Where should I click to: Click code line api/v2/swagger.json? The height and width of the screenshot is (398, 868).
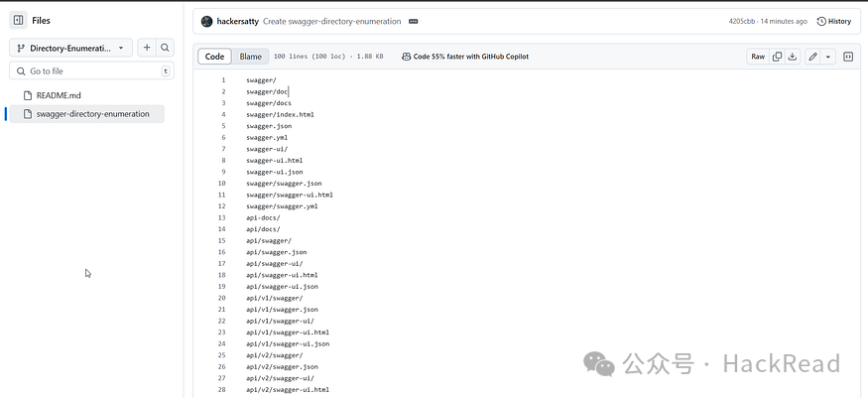(282, 366)
